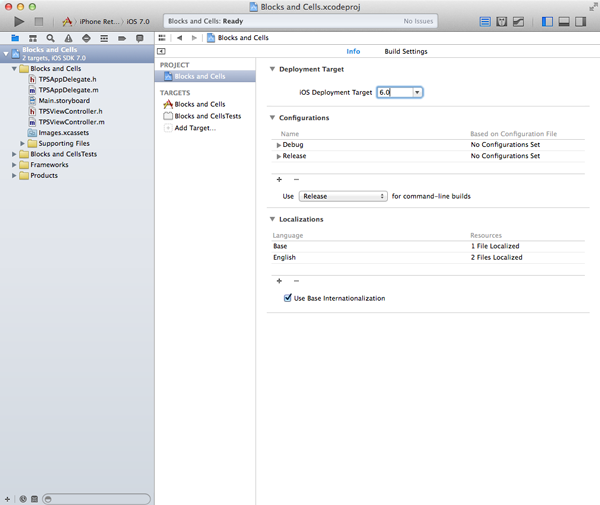The width and height of the screenshot is (600, 505).
Task: Collapse the Configurations section
Action: point(272,118)
